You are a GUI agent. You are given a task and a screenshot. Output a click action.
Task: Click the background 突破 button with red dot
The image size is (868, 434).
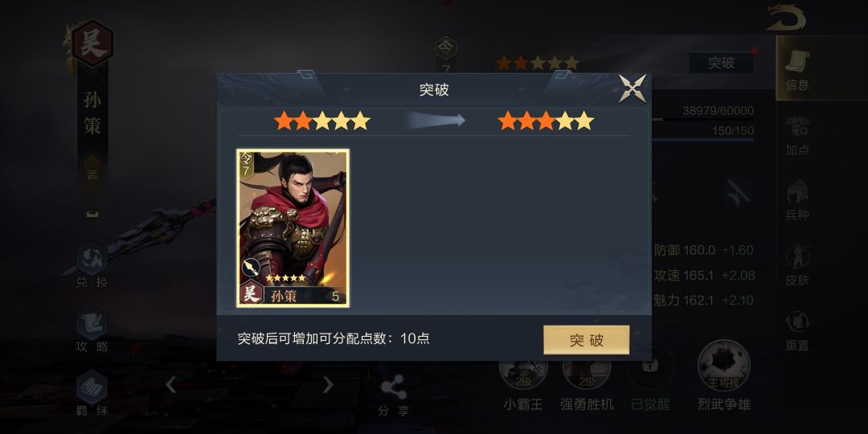click(x=721, y=63)
